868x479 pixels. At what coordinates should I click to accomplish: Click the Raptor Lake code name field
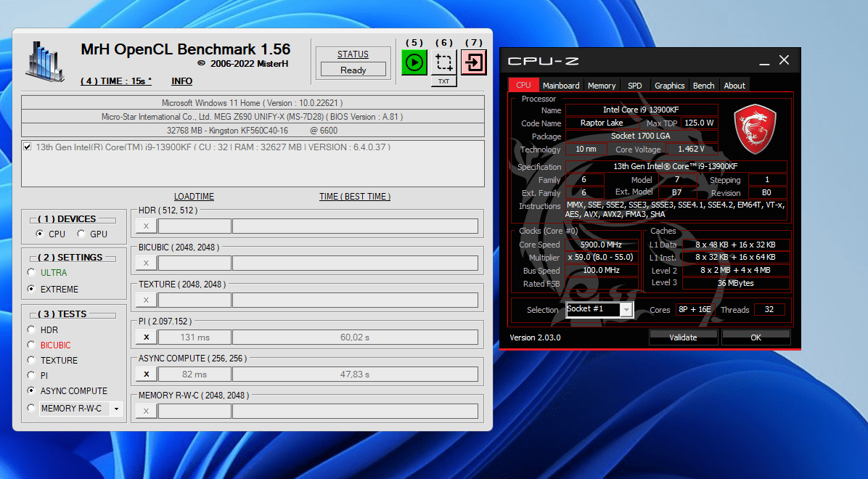pos(601,123)
